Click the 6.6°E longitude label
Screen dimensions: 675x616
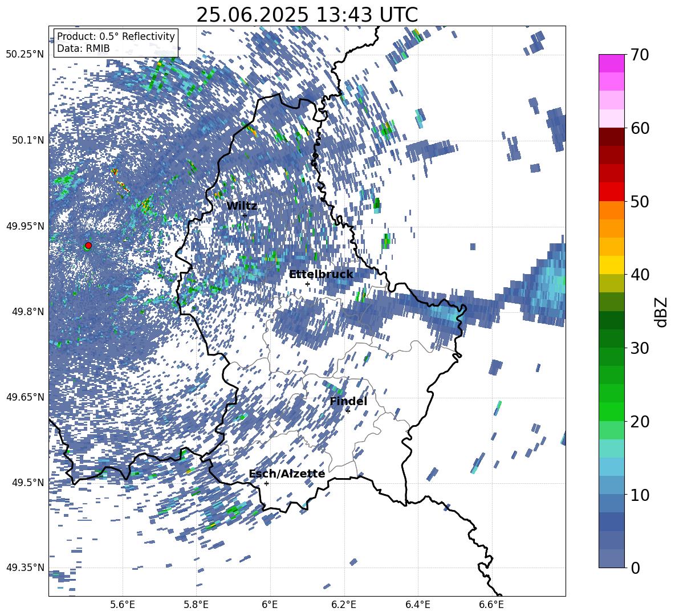[491, 605]
